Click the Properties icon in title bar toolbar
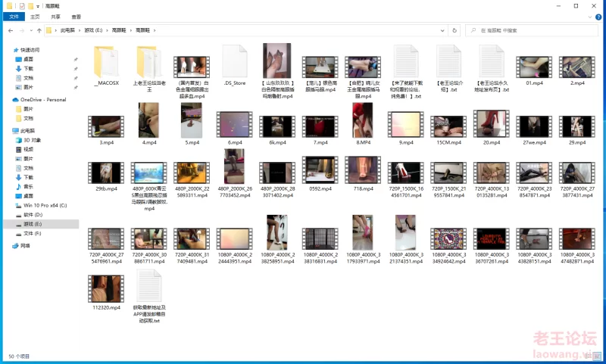The height and width of the screenshot is (364, 606). (22, 6)
